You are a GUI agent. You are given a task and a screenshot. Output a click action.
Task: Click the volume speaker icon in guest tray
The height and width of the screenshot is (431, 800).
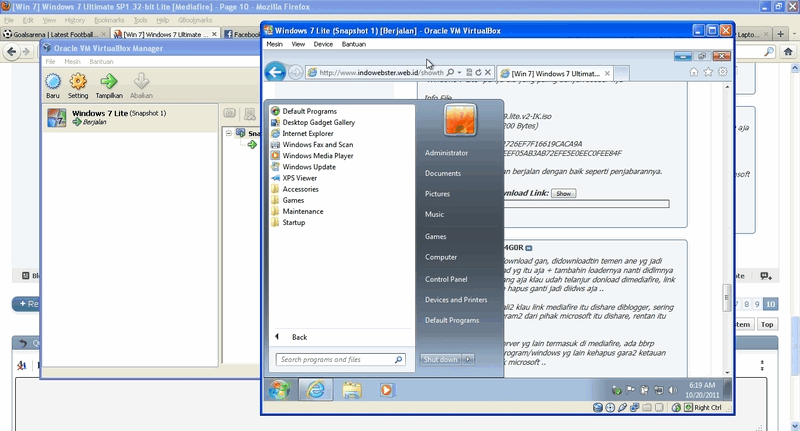coord(673,390)
